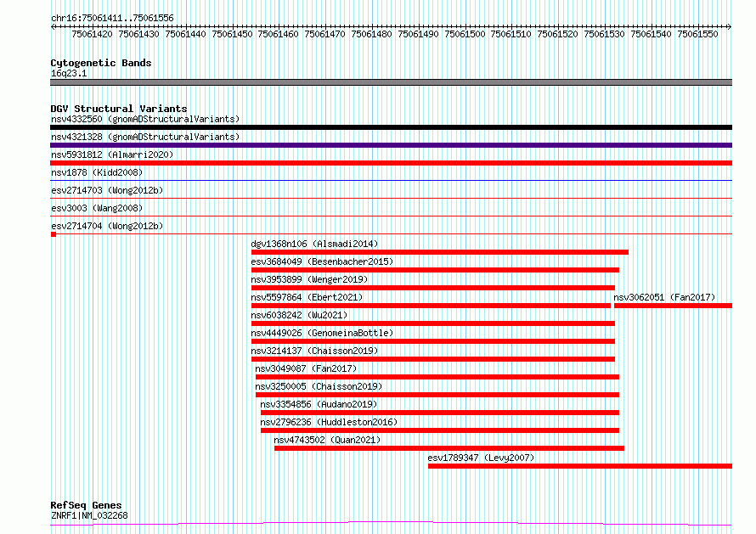The height and width of the screenshot is (534, 756).
Task: Click the right arrow of the coordinate ruler
Action: click(x=730, y=26)
